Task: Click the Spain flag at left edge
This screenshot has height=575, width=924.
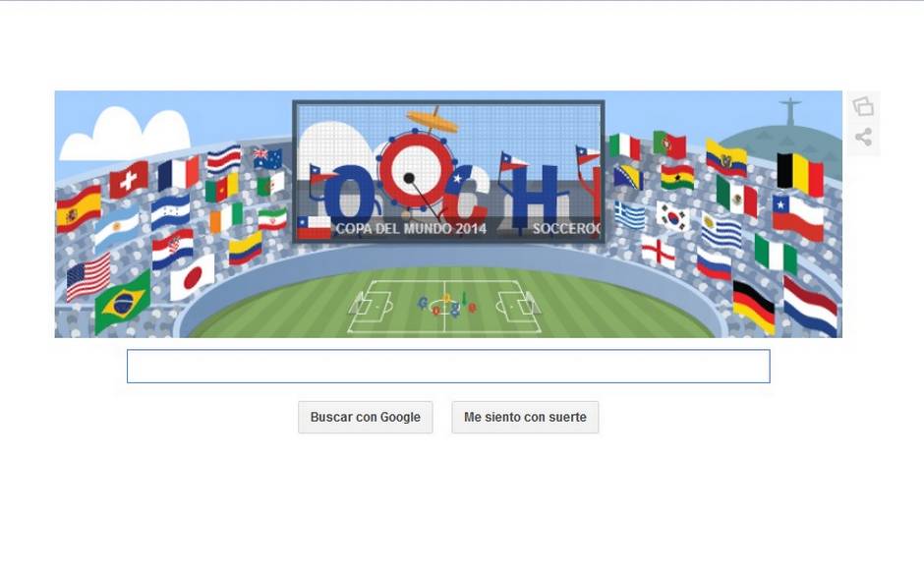Action: pyautogui.click(x=79, y=208)
